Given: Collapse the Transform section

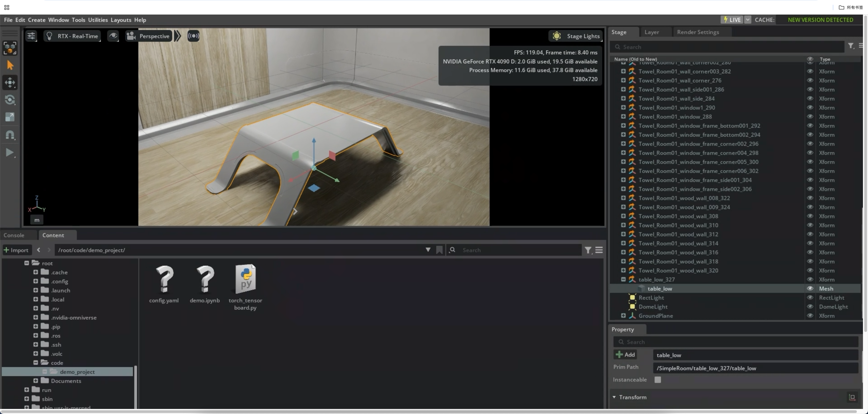Looking at the screenshot, I should 614,397.
